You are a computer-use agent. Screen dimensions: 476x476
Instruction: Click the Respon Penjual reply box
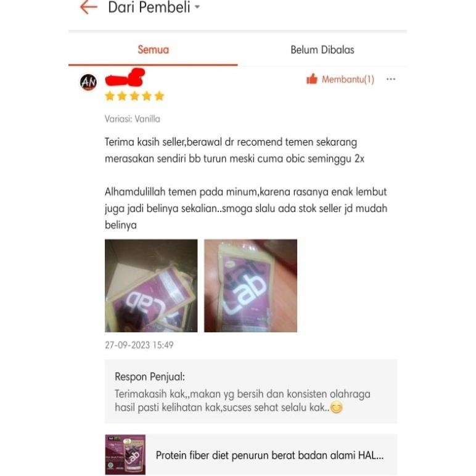(251, 392)
